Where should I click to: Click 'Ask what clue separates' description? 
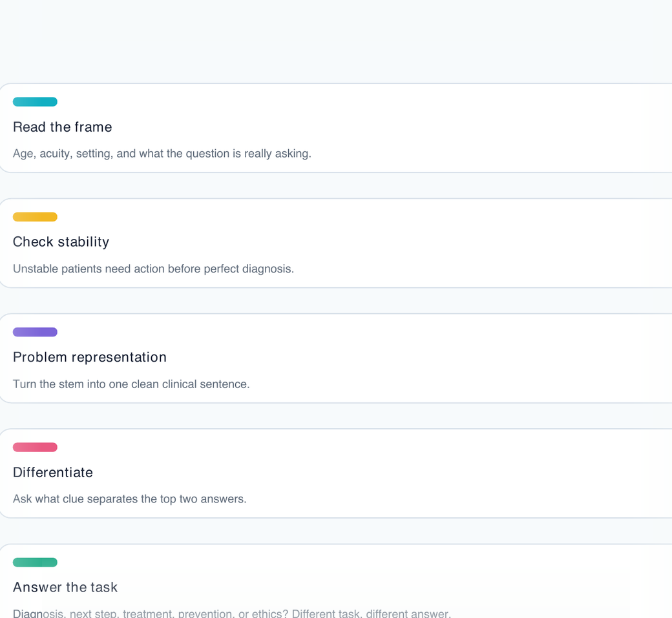click(130, 499)
